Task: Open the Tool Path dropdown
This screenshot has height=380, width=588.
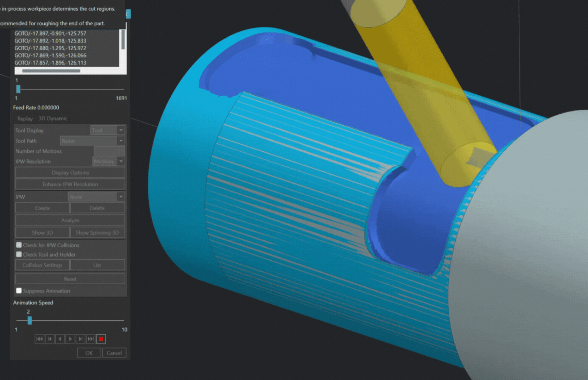Action: 121,141
